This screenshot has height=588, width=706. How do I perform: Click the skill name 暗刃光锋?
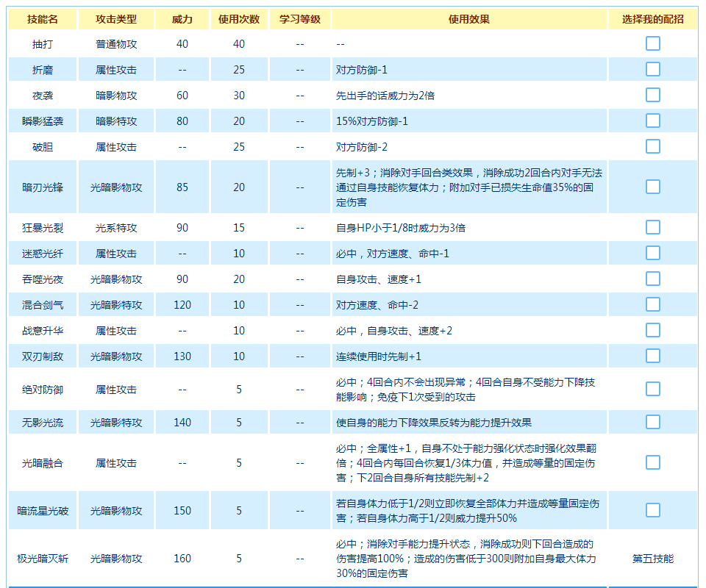pos(43,187)
